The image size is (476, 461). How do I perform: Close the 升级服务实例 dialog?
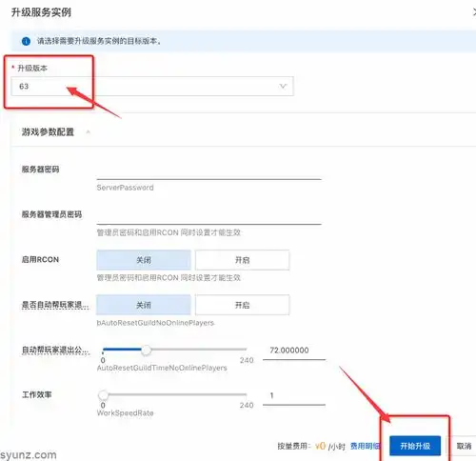pos(474,12)
